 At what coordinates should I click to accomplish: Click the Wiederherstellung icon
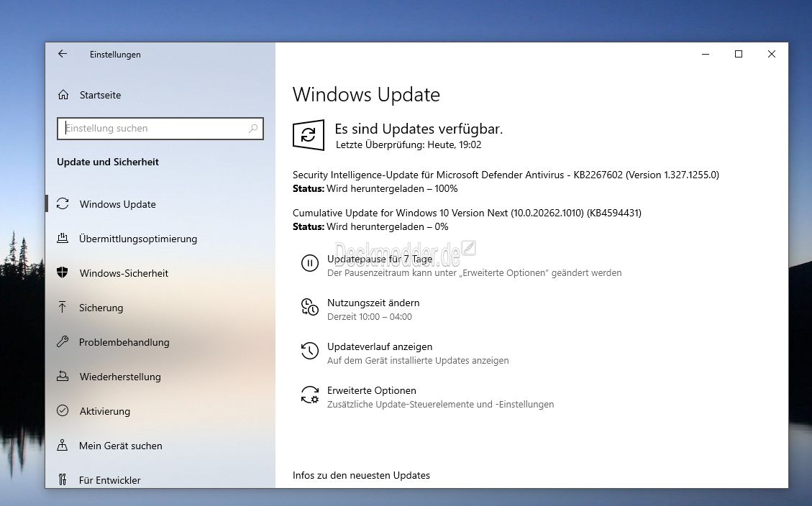(x=63, y=376)
